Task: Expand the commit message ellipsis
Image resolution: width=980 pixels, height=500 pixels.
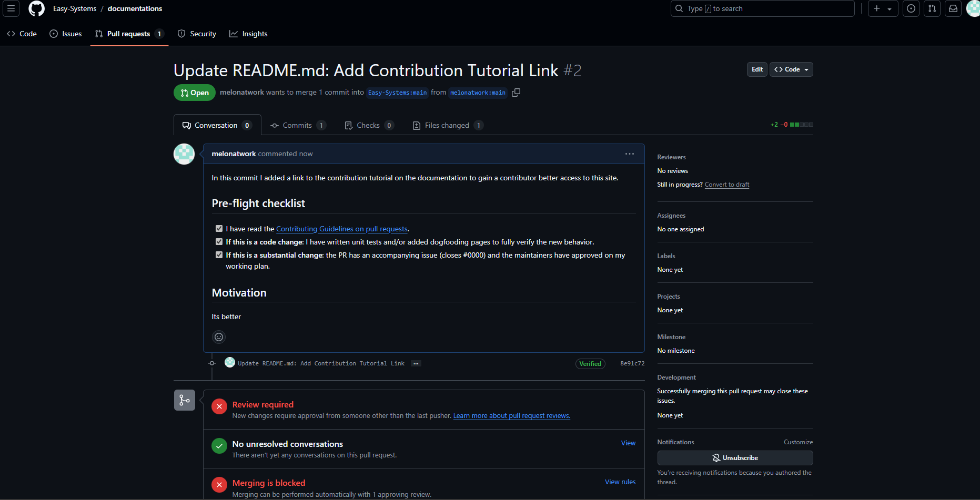Action: pyautogui.click(x=416, y=363)
